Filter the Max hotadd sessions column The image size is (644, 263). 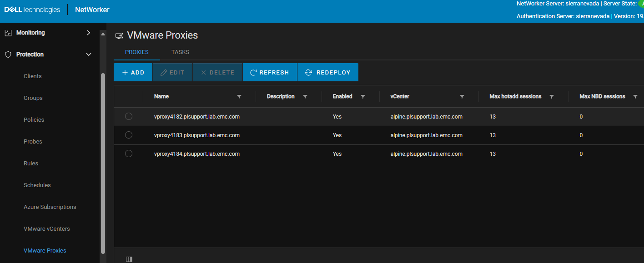point(552,97)
